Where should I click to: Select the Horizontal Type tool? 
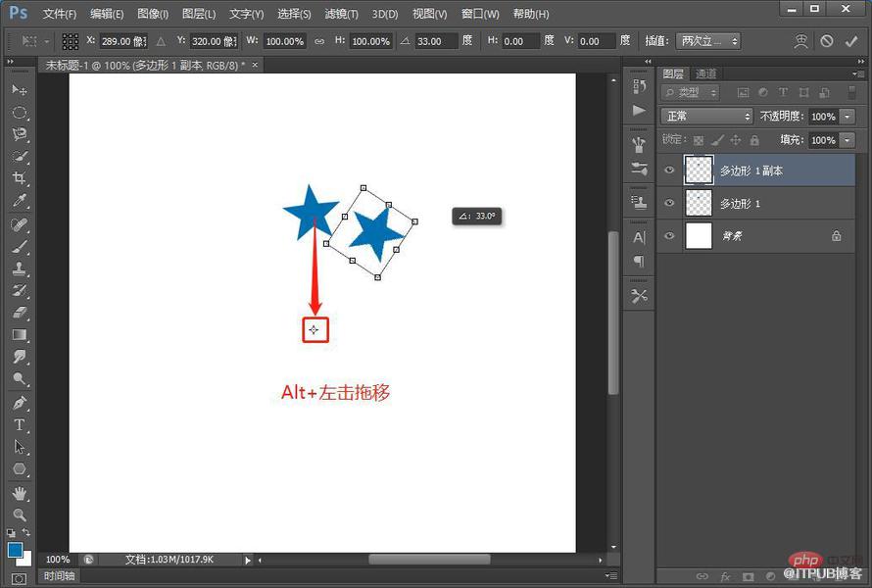19,425
